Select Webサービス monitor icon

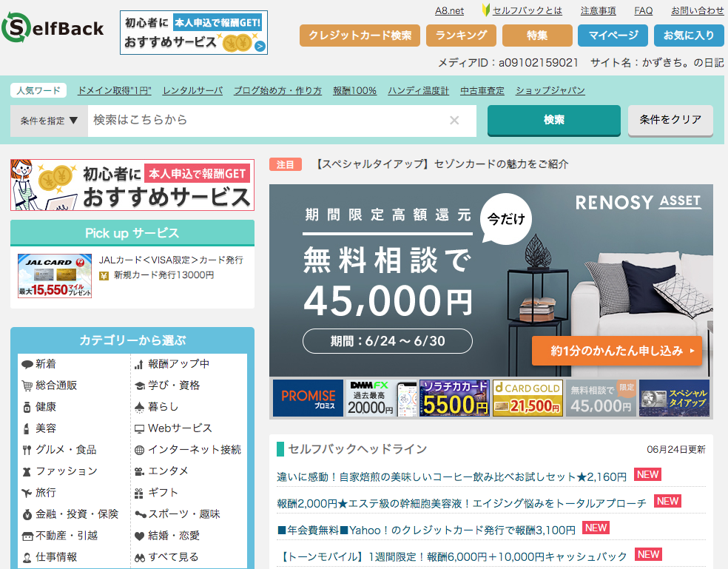[x=139, y=429]
